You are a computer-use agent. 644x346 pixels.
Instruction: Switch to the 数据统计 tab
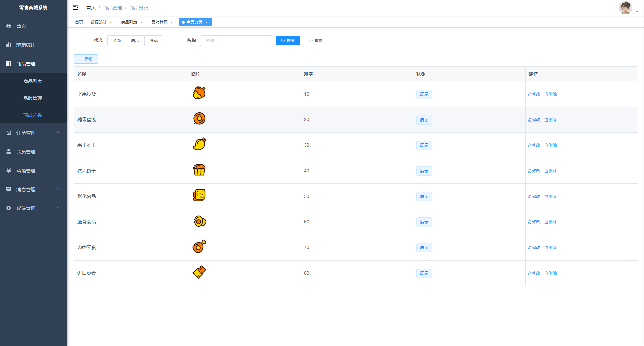click(x=98, y=22)
